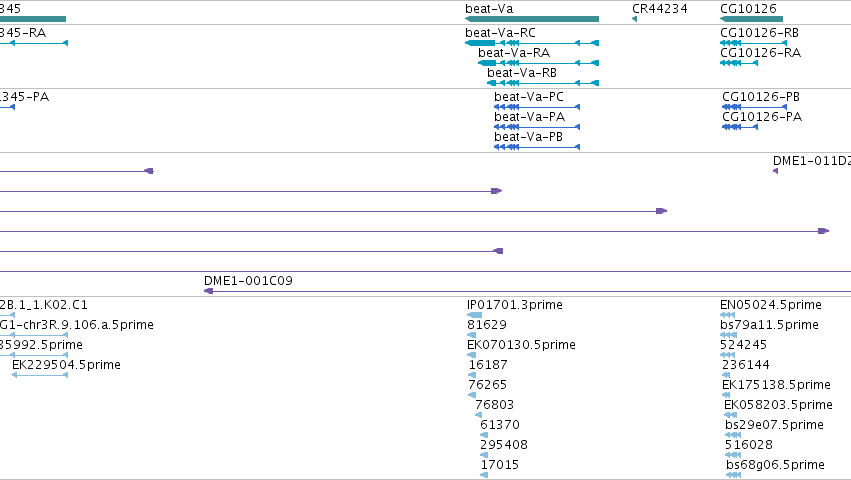Select the EK229504.5prime EST label
This screenshot has width=851, height=480.
pos(66,365)
